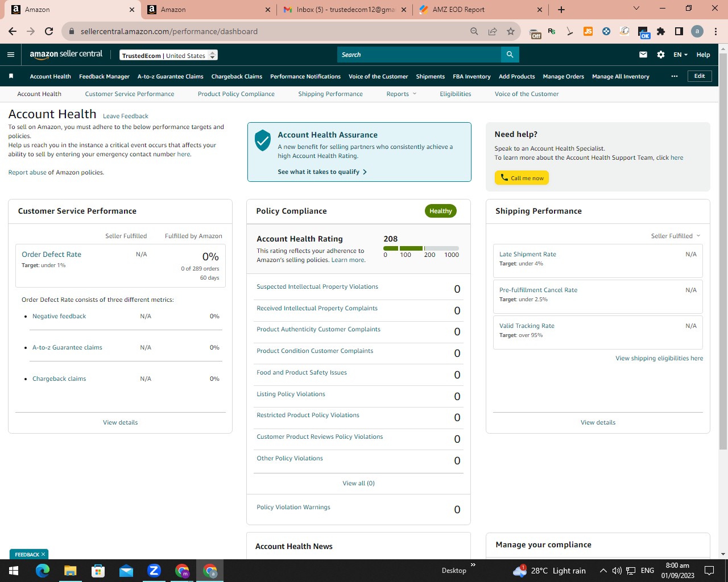Screen dimensions: 728x582
Task: Bookmark this page with the star icon
Action: tap(511, 31)
